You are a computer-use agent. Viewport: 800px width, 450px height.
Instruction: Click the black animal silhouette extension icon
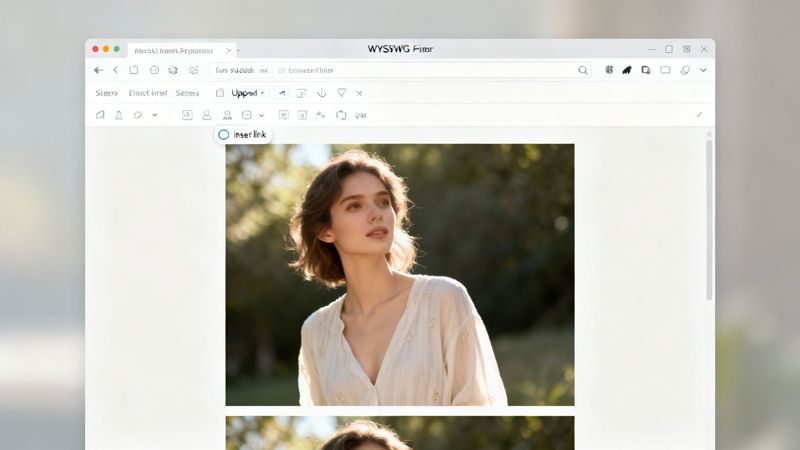tap(627, 70)
